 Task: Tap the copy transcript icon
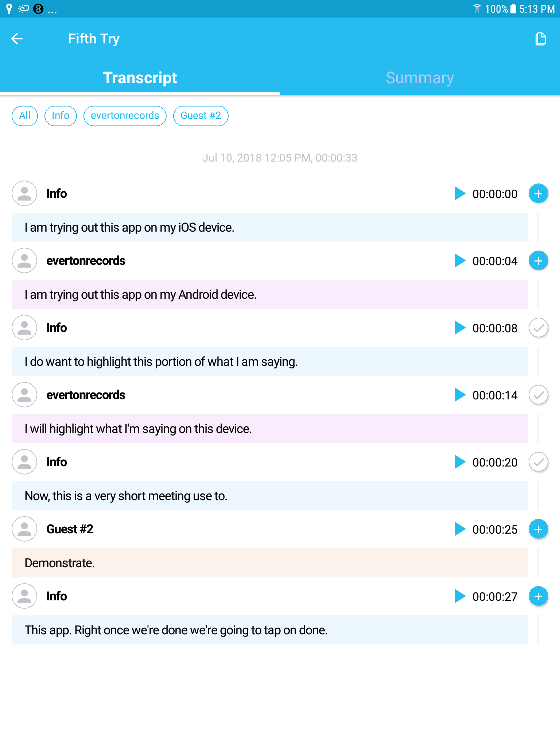pos(540,39)
